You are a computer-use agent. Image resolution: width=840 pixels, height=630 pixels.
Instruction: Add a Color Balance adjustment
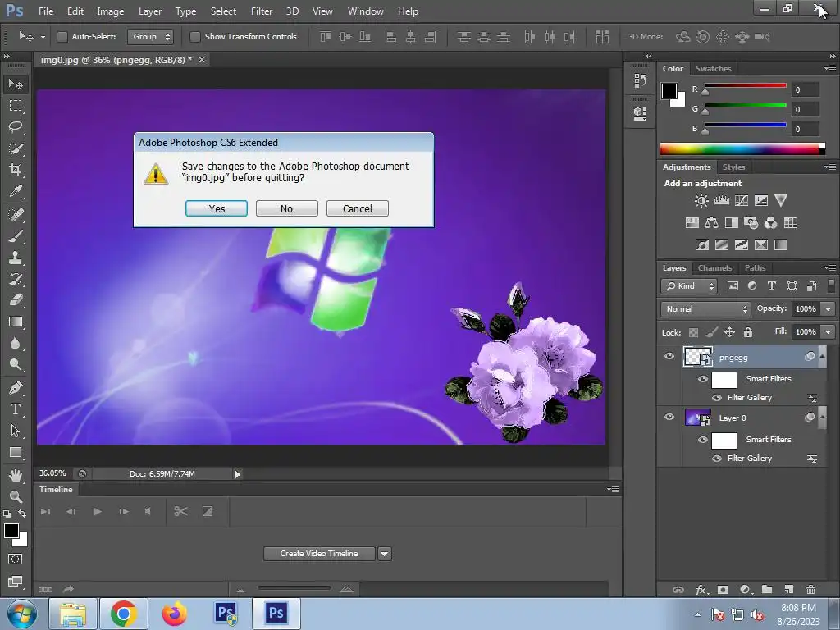[x=712, y=223]
